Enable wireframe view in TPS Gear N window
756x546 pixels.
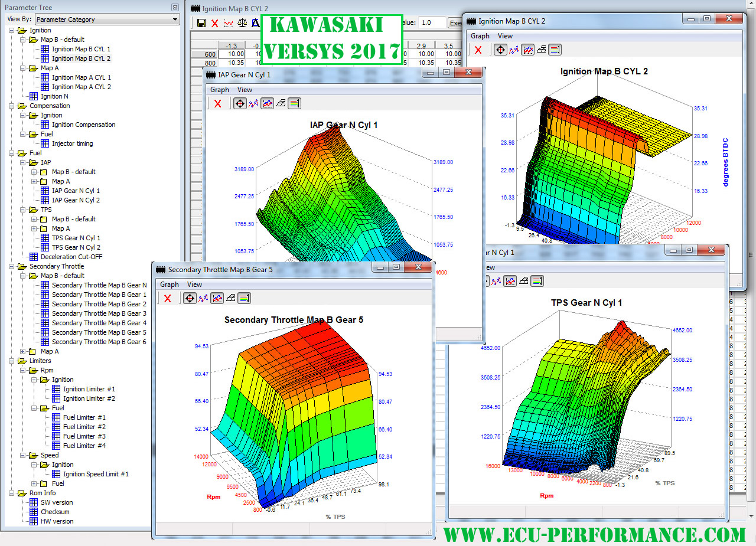click(x=524, y=281)
